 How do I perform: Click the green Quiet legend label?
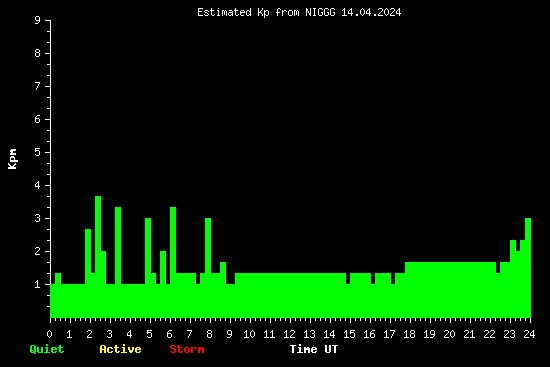pos(47,349)
